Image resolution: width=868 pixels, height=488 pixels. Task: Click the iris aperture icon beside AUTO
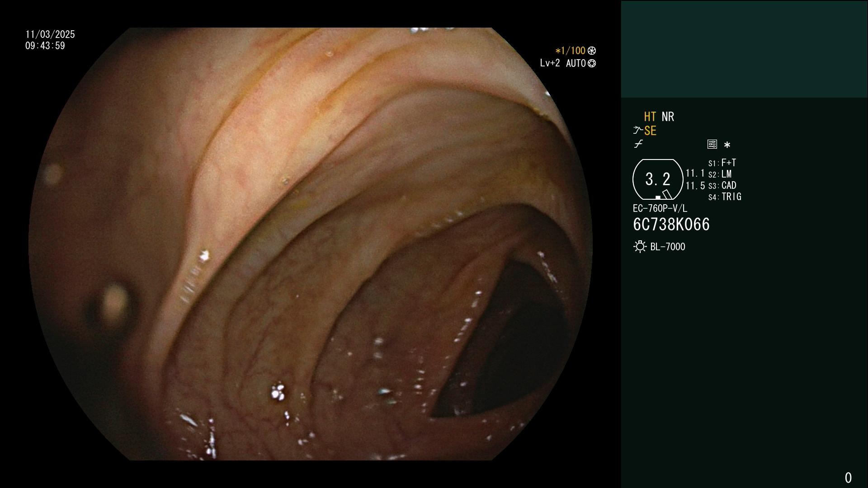[x=592, y=63]
